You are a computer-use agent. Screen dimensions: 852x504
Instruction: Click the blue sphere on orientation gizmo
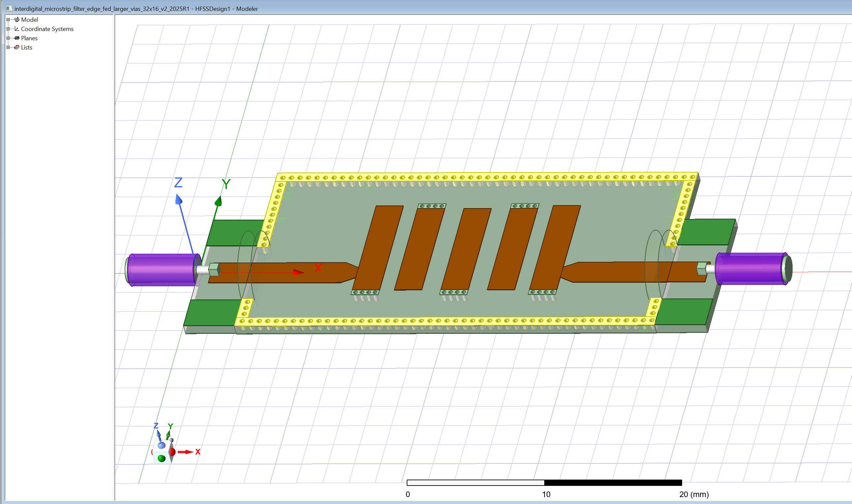click(x=162, y=445)
